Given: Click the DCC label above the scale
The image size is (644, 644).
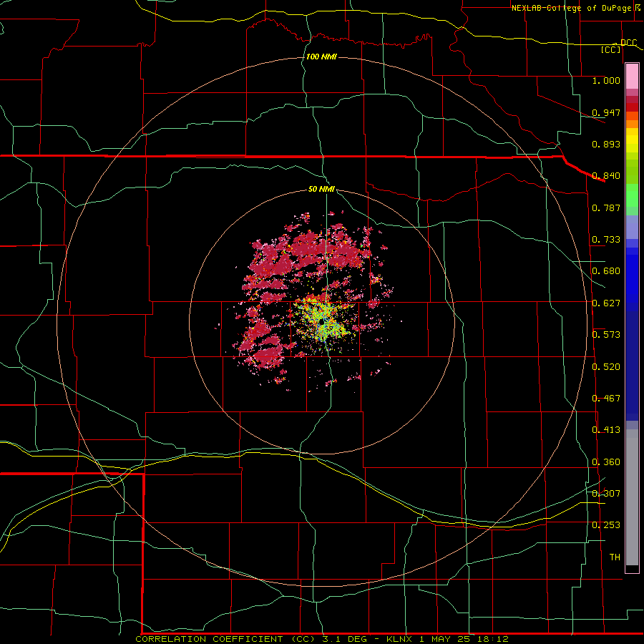Looking at the screenshot, I should click(628, 43).
